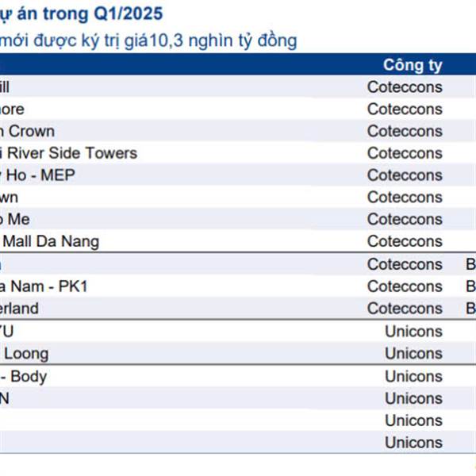
Task: Click the project cell ending in "erland"
Action: [x=19, y=308]
